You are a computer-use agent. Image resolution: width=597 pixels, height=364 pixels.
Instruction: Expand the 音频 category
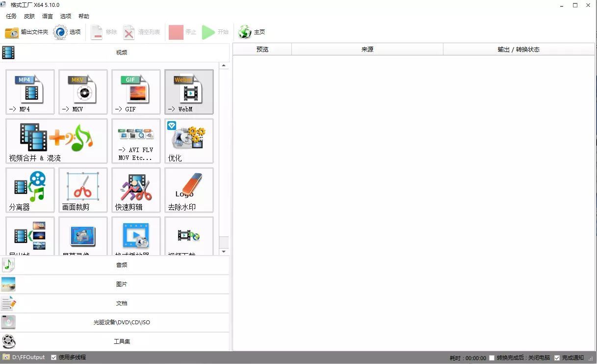115,265
